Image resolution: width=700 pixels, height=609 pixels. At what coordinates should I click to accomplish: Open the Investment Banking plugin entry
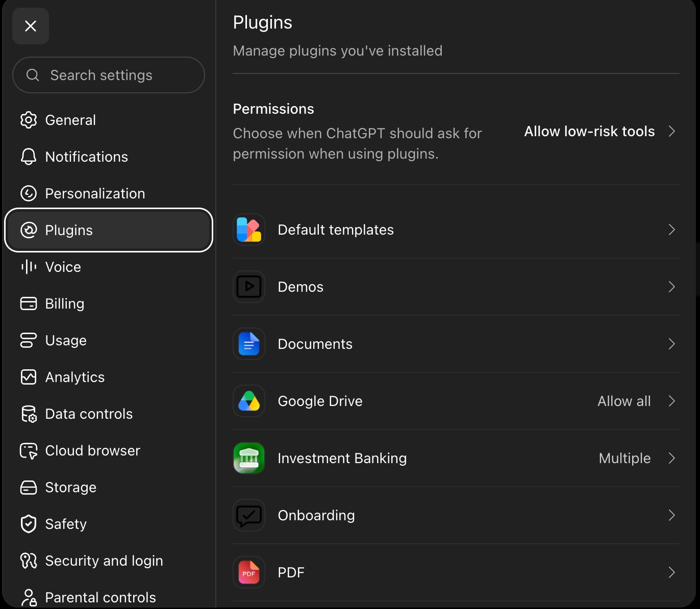(456, 458)
